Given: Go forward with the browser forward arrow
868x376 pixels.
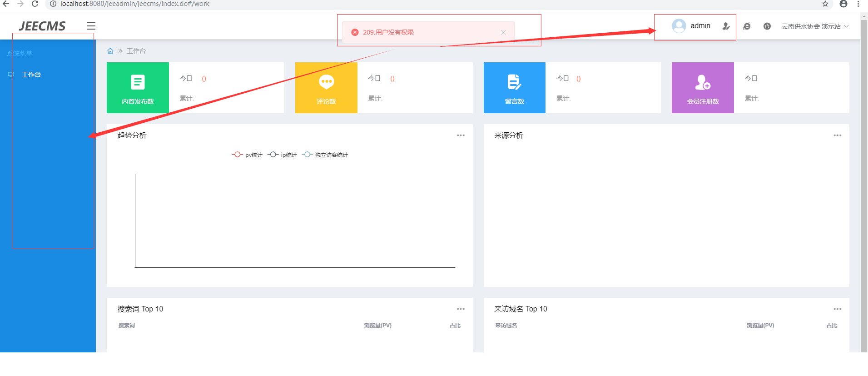Looking at the screenshot, I should 20,4.
